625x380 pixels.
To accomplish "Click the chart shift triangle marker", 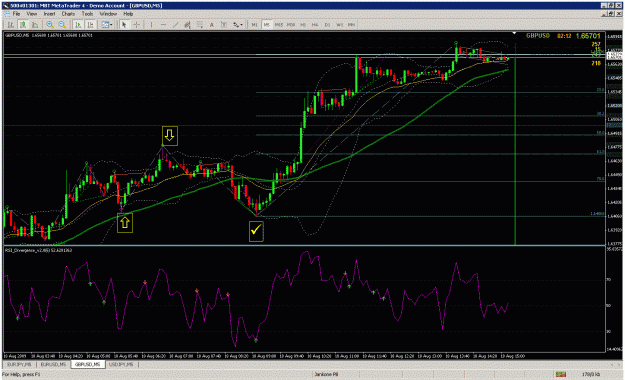I will [514, 33].
